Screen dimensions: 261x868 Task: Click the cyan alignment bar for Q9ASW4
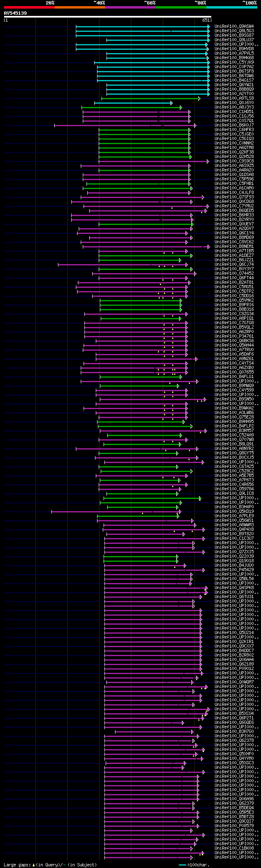pyautogui.click(x=143, y=26)
